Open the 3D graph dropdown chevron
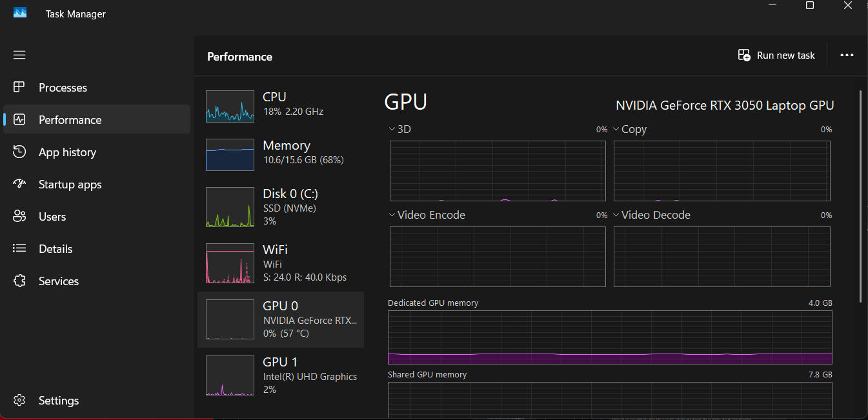The height and width of the screenshot is (420, 868). (x=392, y=129)
